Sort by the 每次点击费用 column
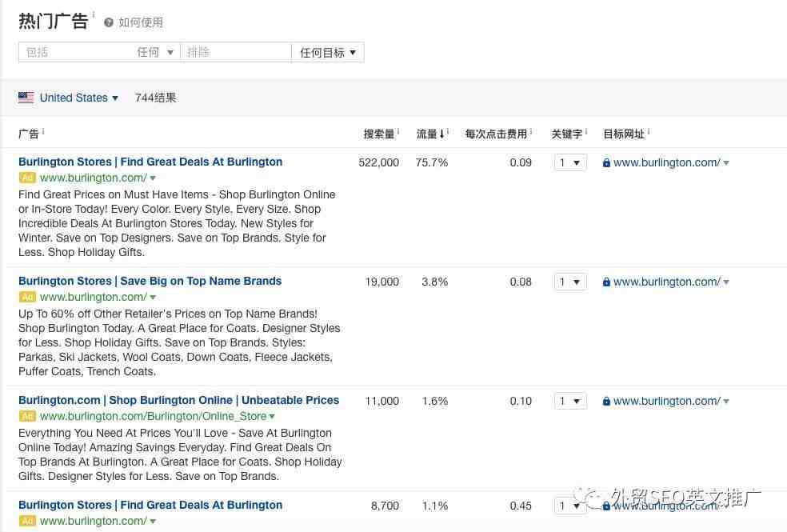787x532 pixels. tap(496, 134)
